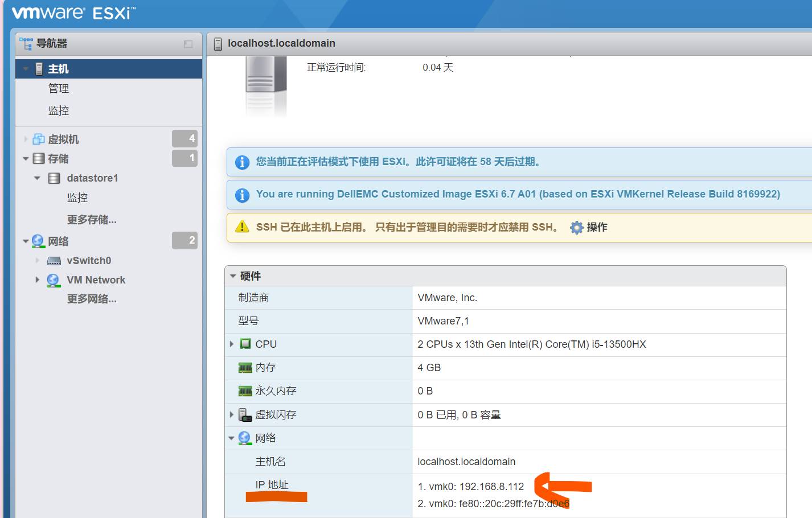This screenshot has width=812, height=518.
Task: Click the persistent memory icon beside 永久内存
Action: 245,391
